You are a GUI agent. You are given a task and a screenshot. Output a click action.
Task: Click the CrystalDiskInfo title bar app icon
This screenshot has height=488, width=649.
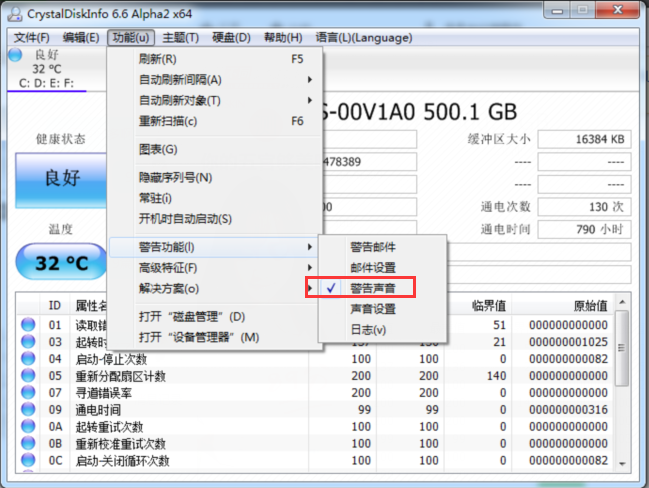[15, 14]
